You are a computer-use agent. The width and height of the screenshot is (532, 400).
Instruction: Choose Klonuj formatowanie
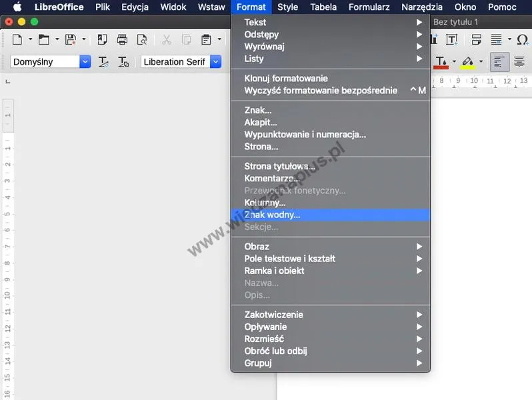pos(331,79)
